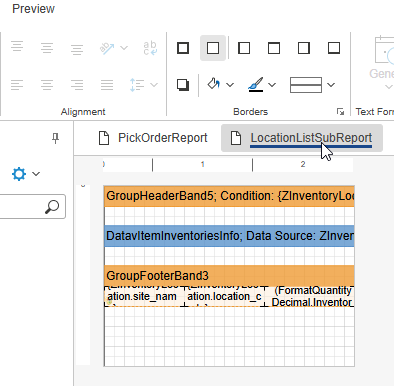
Task: Open the PickOrderReport tab
Action: tap(153, 138)
